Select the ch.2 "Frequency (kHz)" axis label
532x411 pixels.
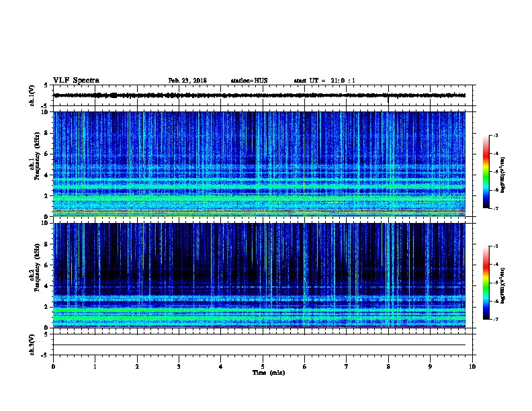click(x=37, y=267)
